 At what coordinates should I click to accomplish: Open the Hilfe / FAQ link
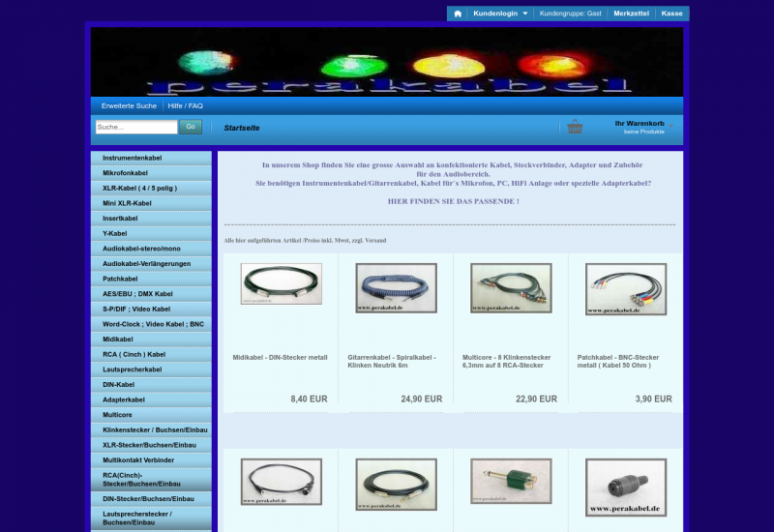tap(185, 105)
